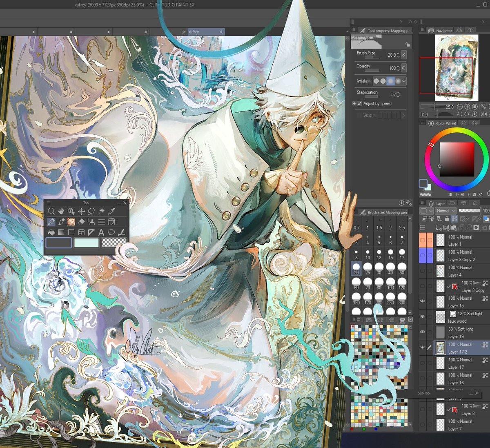Select the Text tool
Viewport: 490px width, 448px height.
coord(101,232)
